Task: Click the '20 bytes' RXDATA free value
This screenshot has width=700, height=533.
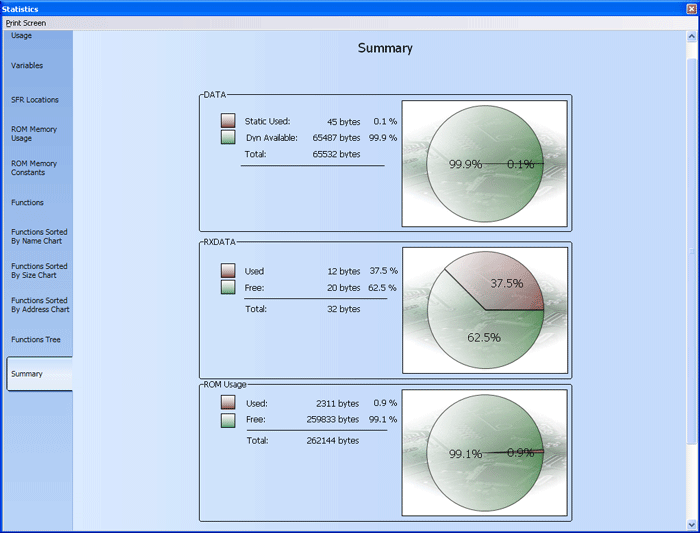Action: tap(344, 288)
